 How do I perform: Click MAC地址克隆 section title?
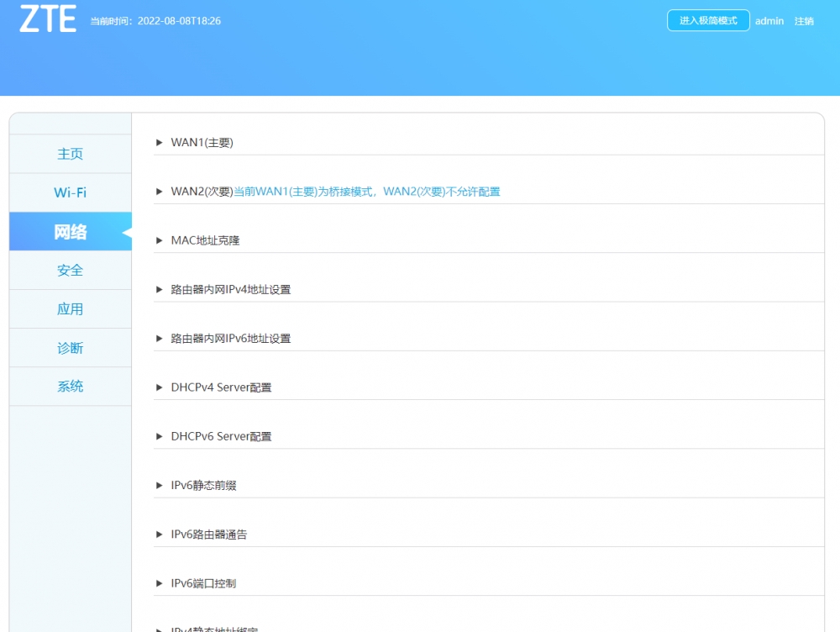coord(205,240)
